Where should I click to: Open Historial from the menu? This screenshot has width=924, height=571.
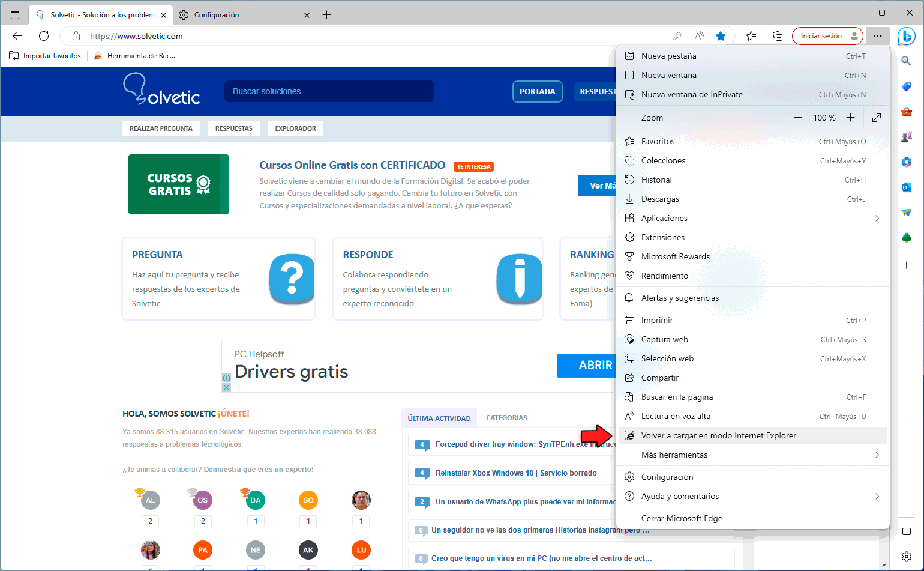753,180
